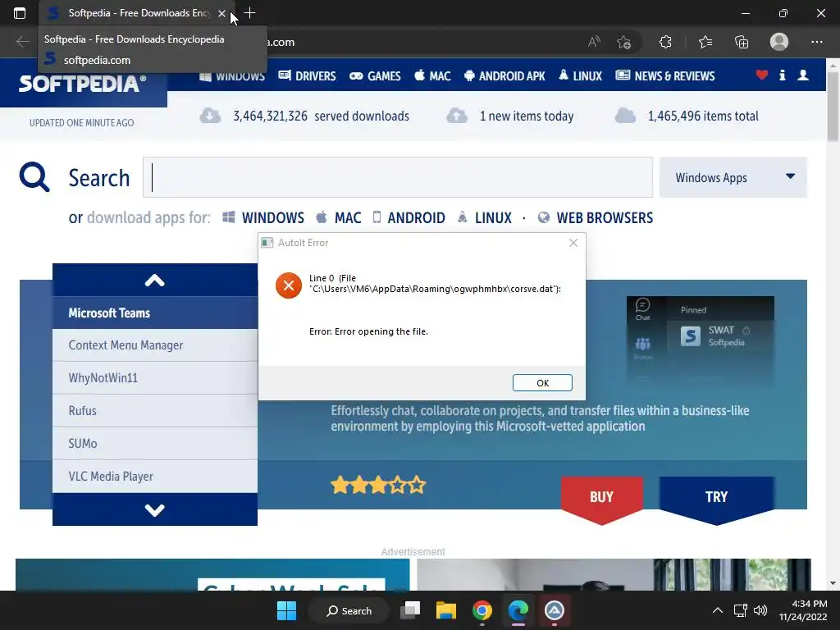840x630 pixels.
Task: Click the star rating on the featured app
Action: [x=378, y=486]
